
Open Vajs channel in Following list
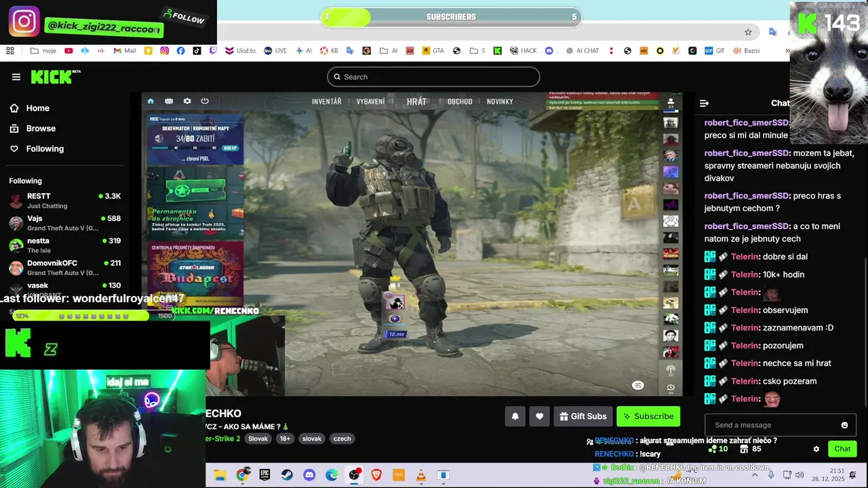click(x=65, y=223)
